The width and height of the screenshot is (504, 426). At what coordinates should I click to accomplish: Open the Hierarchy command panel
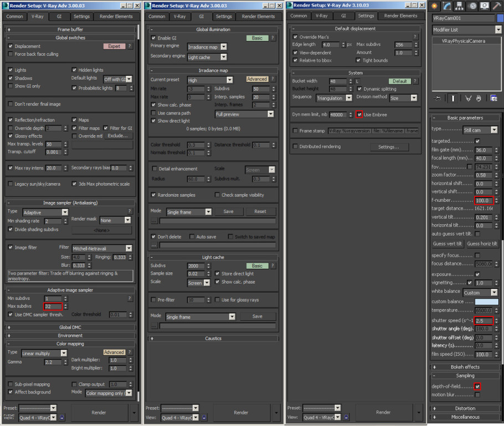click(459, 6)
